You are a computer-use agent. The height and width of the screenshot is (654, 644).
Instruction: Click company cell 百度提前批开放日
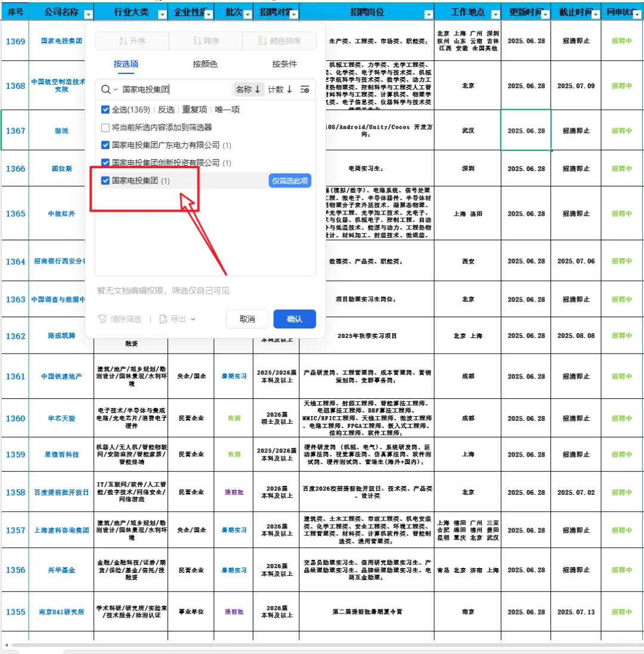tap(61, 492)
